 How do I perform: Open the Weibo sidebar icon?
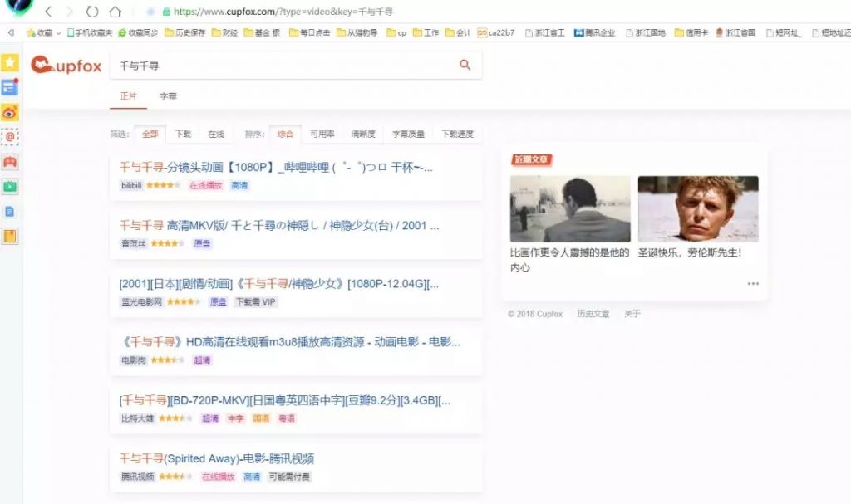pos(10,112)
